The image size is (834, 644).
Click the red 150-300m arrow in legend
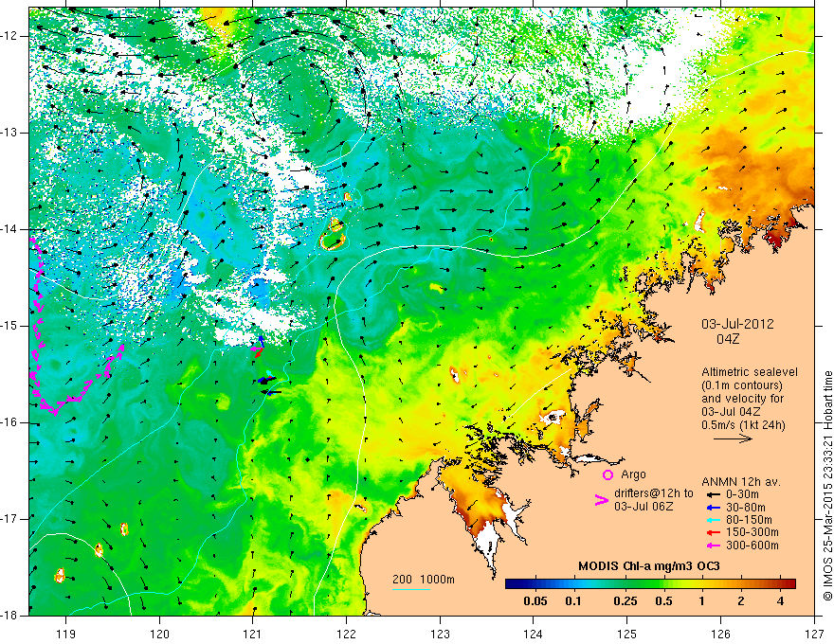pos(713,532)
